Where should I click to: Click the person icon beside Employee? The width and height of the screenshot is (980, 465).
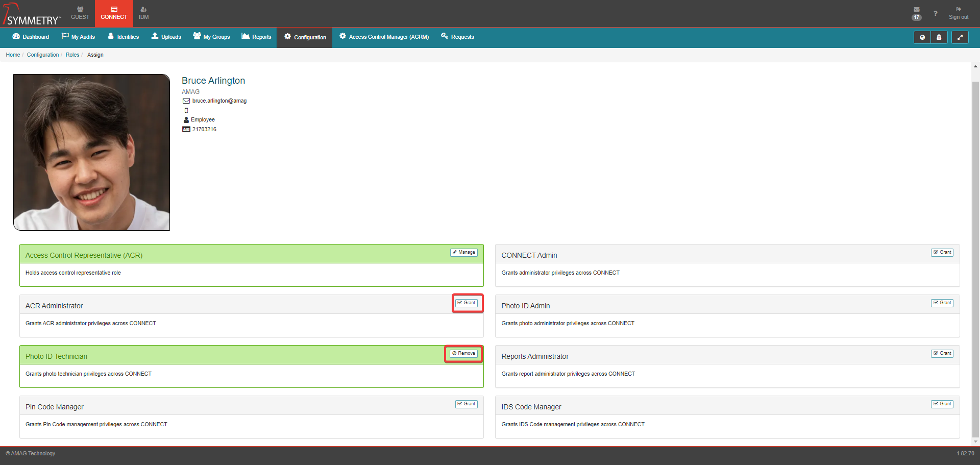[186, 120]
